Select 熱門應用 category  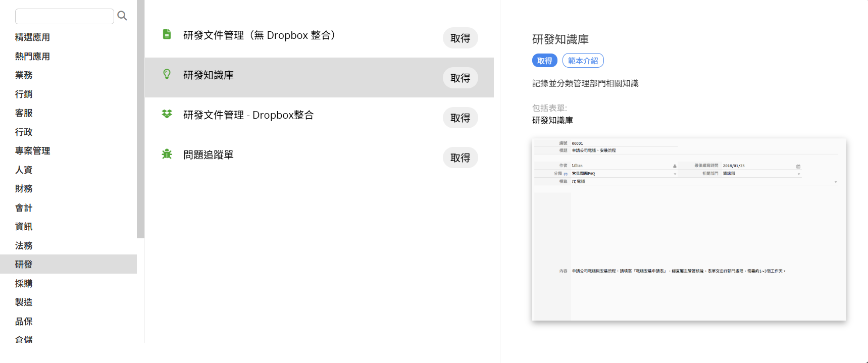coord(32,57)
